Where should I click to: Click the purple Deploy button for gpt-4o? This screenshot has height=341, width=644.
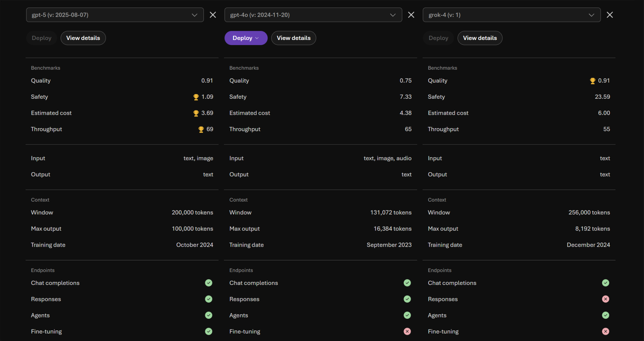click(x=246, y=38)
